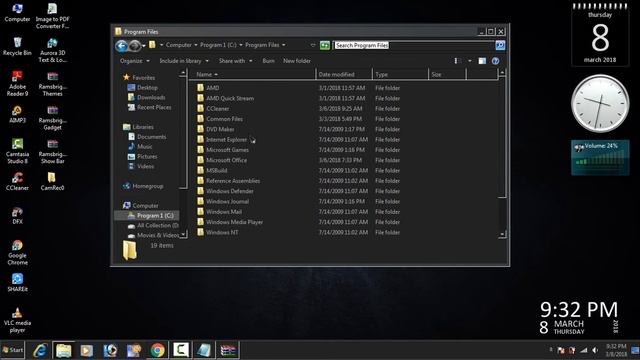Open the DFX desktop shortcut
The height and width of the screenshot is (360, 640).
[17, 215]
